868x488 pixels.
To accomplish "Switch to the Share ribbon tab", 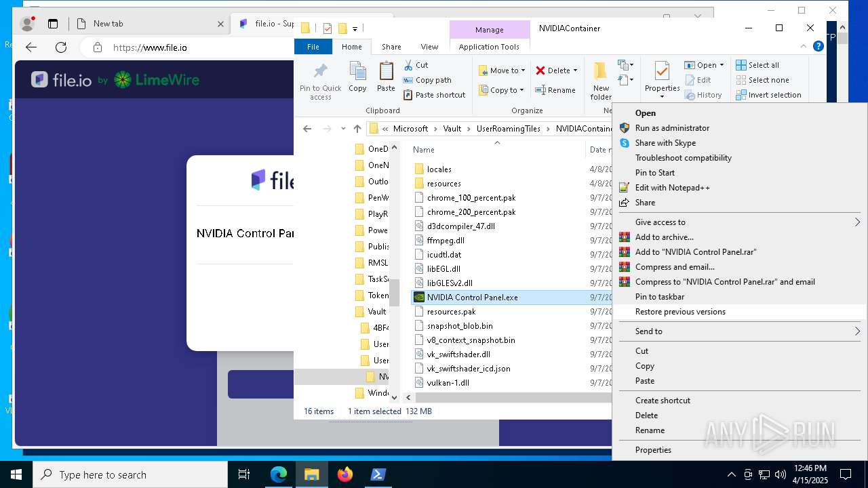I will (391, 47).
